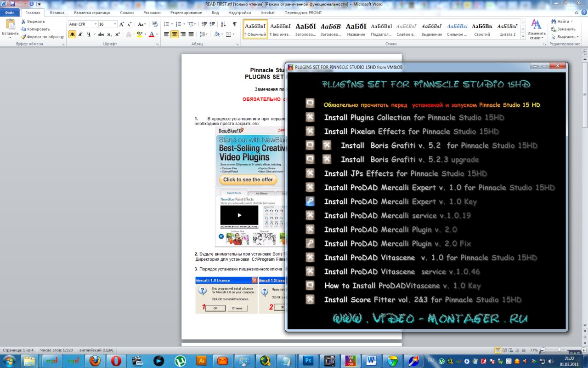Open the Изменить стили dropdown
Viewport: 588px width, 368px height.
click(x=536, y=29)
